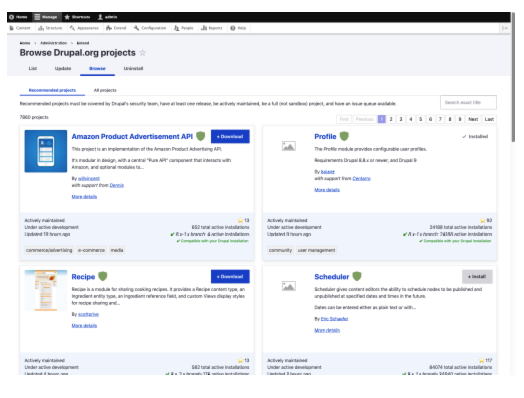The image size is (524, 398).
Task: Click the security shield beside Amazon Product Advertisement API
Action: [201, 136]
